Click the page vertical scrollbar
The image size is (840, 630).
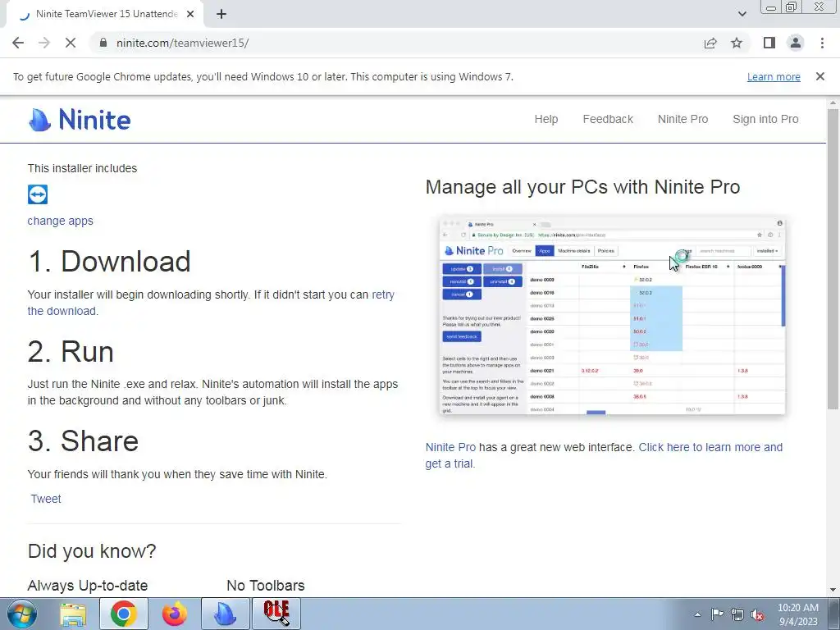[x=833, y=258]
